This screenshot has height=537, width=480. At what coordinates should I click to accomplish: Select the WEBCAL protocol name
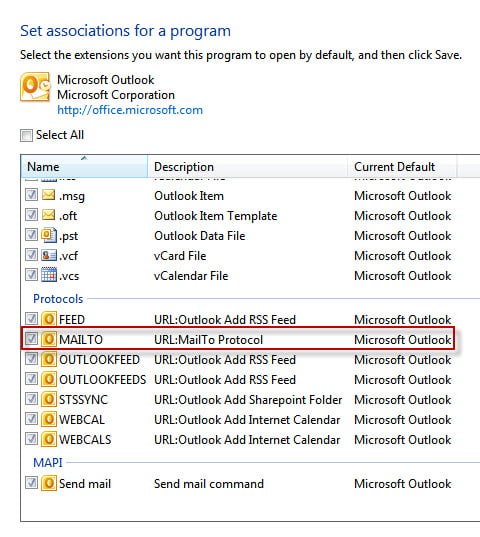click(82, 420)
